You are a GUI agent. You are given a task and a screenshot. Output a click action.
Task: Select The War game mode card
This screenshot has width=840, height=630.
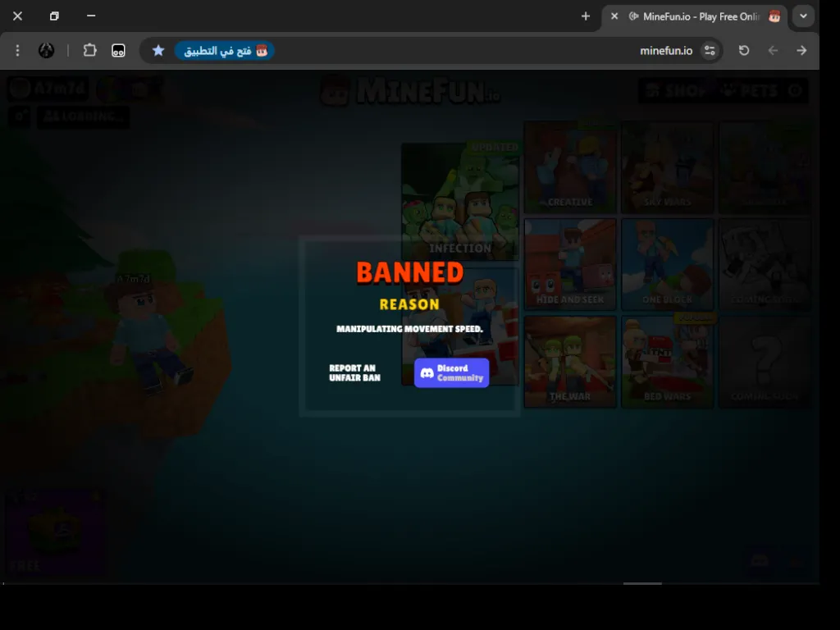pyautogui.click(x=570, y=362)
